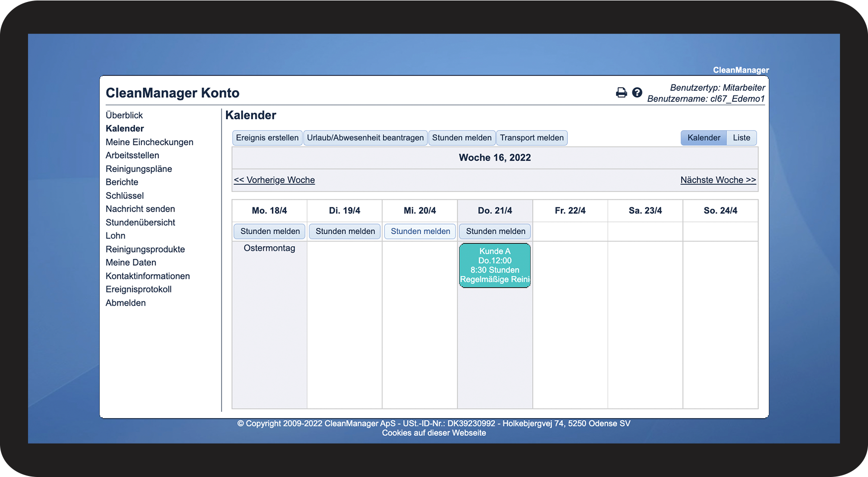868x477 pixels.
Task: Open Meine Eincheckungen page
Action: coord(149,142)
